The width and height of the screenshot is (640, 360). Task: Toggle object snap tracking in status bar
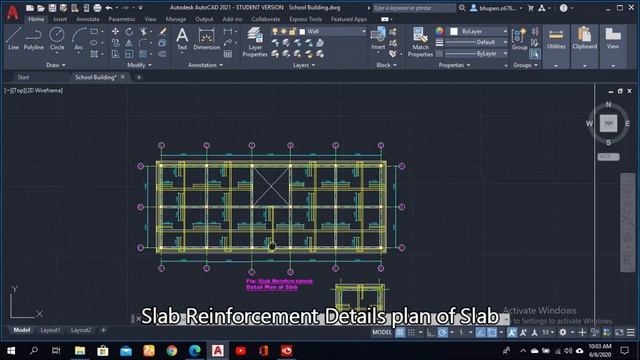coord(480,333)
